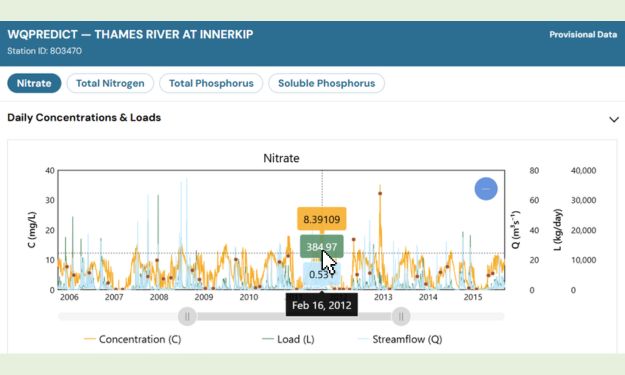
Task: Click the WQPREDICT Thames River header title
Action: coord(130,34)
